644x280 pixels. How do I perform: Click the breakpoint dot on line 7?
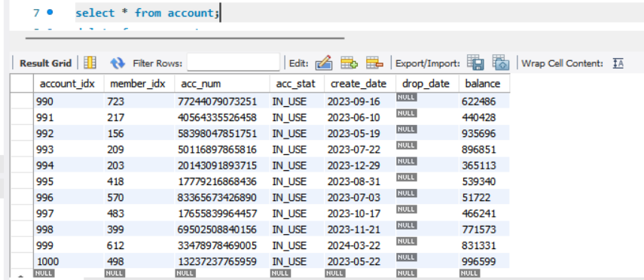coord(50,12)
